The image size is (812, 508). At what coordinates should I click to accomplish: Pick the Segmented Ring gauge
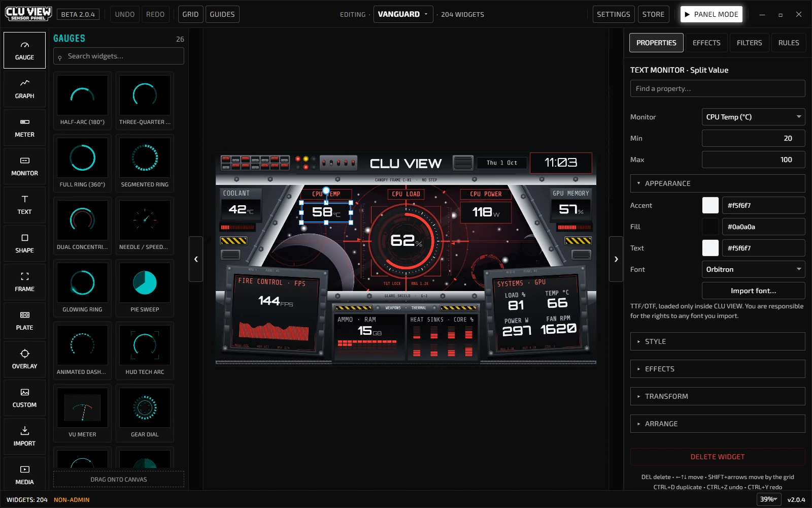145,163
